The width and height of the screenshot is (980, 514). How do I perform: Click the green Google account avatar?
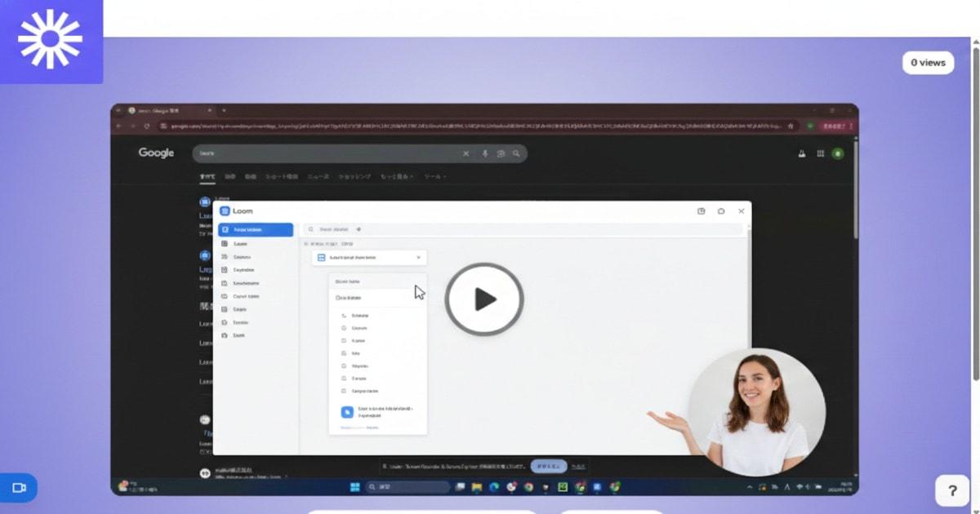tap(837, 153)
